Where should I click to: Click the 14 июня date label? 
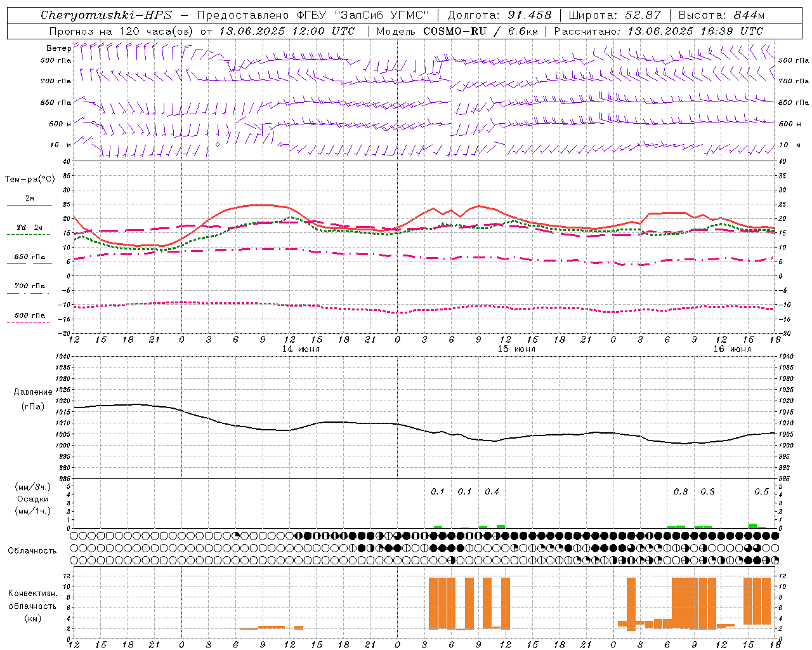click(x=301, y=349)
